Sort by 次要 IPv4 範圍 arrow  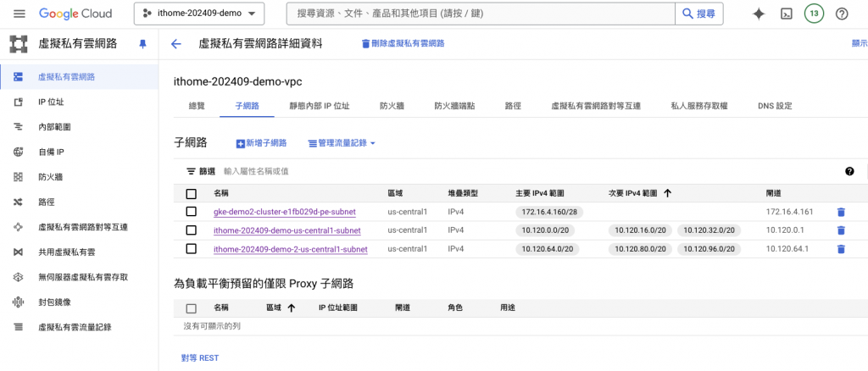668,193
